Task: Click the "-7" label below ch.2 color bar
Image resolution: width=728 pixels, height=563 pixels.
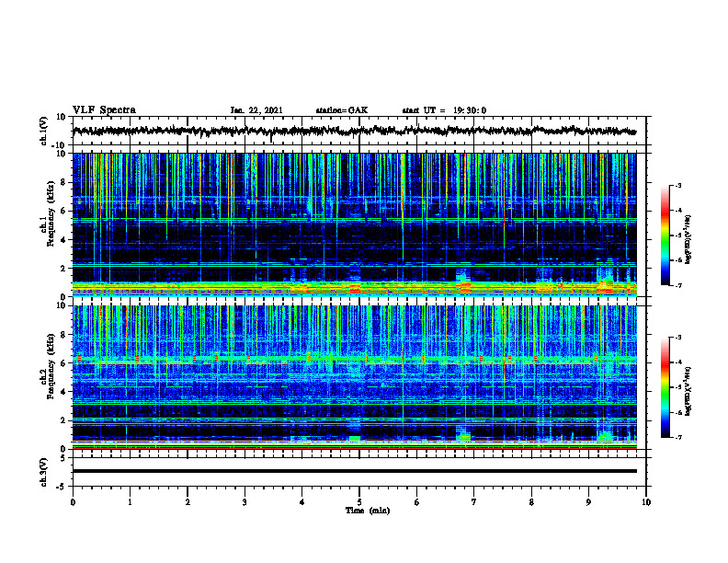Action: point(677,437)
